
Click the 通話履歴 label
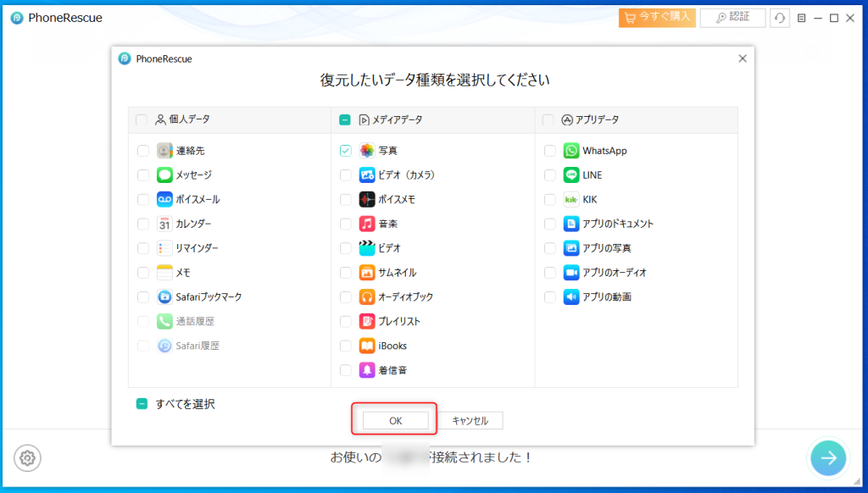(195, 321)
